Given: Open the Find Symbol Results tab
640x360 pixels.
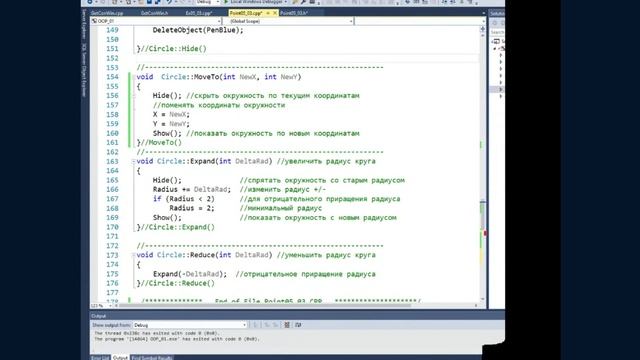Looking at the screenshot, I should 152,358.
